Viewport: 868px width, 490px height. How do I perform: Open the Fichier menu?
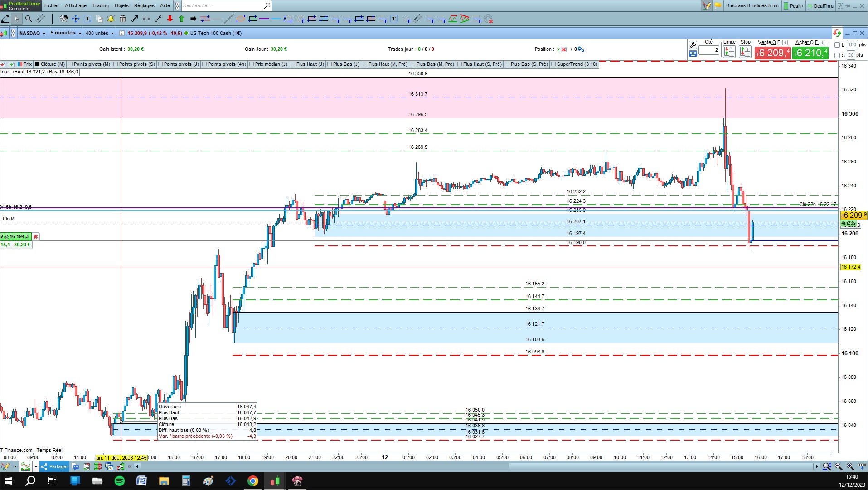click(x=52, y=5)
